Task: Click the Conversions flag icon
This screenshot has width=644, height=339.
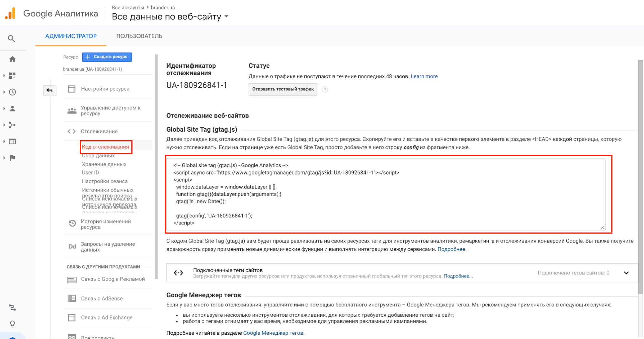Action: pos(12,158)
